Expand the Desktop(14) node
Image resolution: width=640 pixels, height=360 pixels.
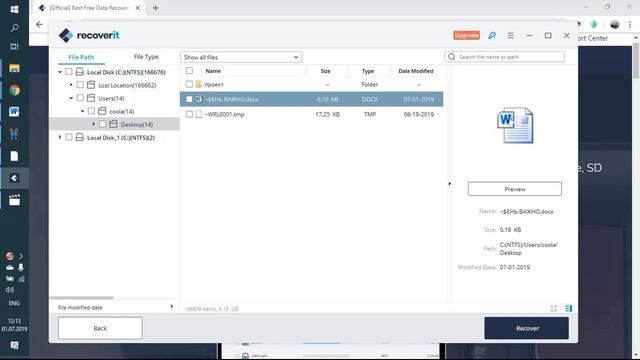coord(93,124)
